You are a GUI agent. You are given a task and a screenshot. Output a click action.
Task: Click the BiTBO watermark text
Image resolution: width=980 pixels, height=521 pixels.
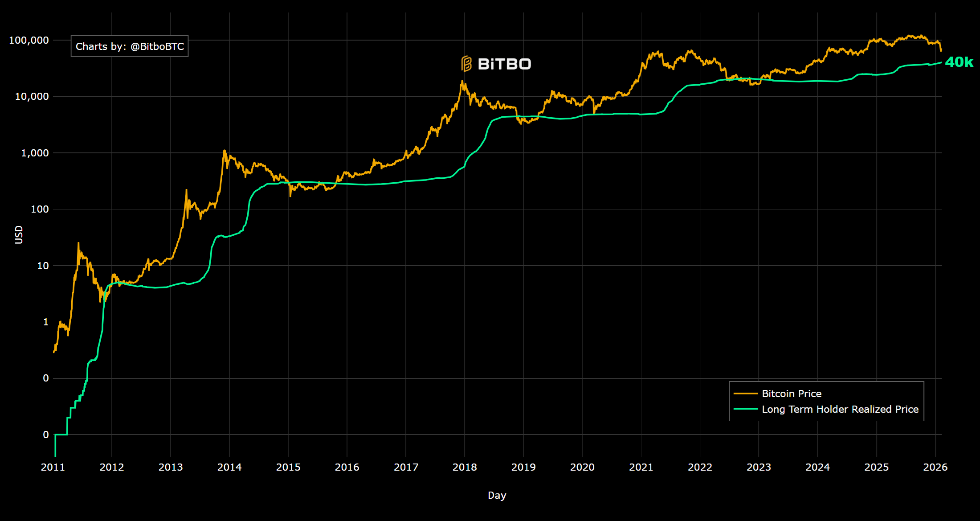(504, 64)
